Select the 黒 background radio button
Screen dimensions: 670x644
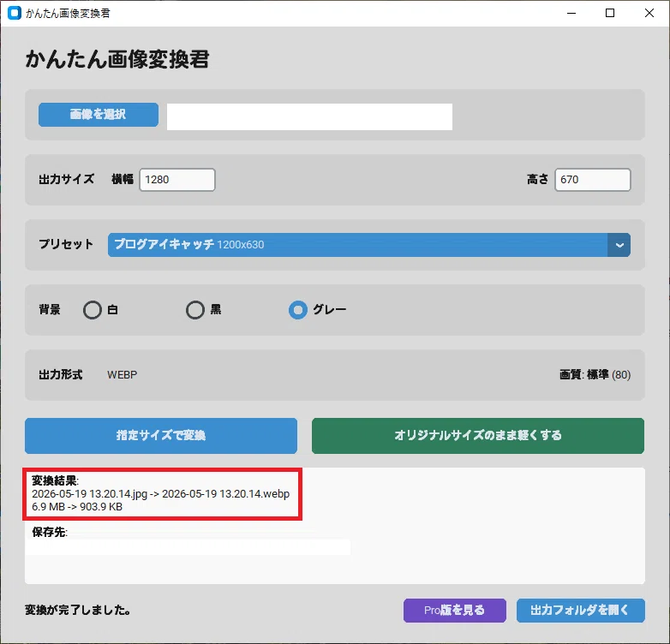[x=195, y=310]
